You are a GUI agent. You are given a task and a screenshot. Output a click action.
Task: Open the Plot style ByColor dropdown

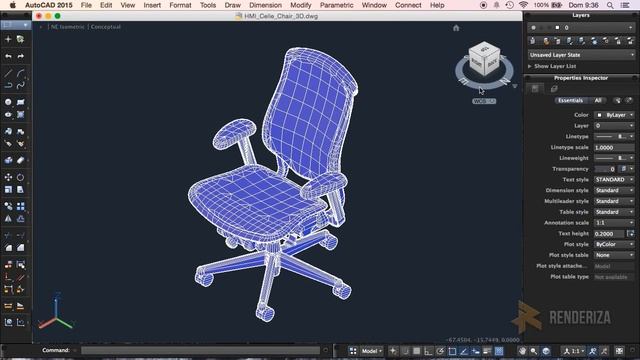tap(614, 244)
